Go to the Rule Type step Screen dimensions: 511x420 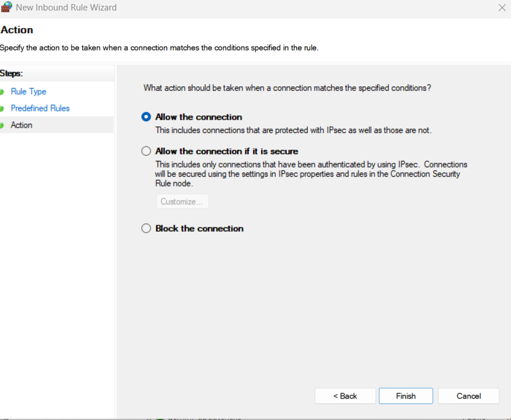coord(28,92)
